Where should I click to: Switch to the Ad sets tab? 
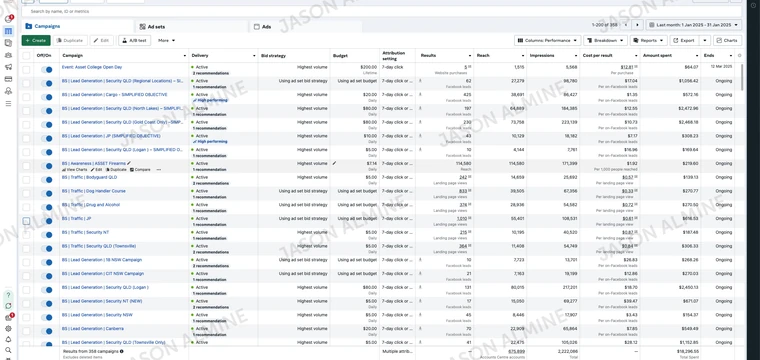tap(191, 27)
